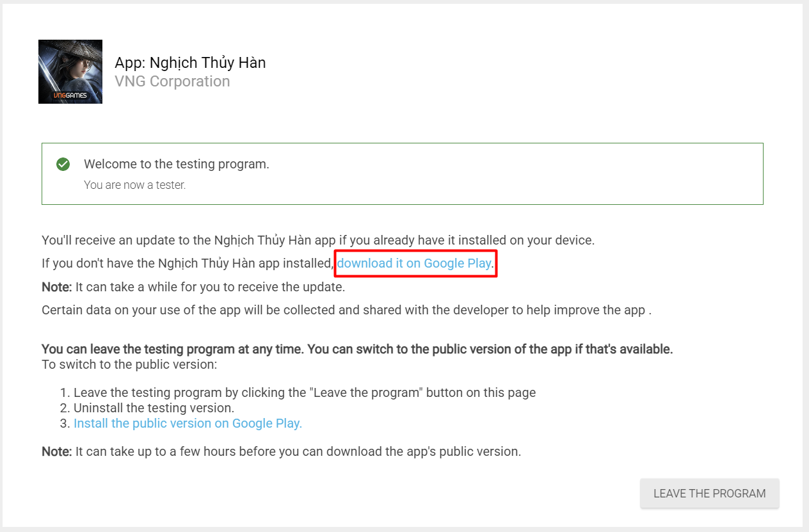Click the bold "You can leave the testing program" text

click(x=356, y=350)
